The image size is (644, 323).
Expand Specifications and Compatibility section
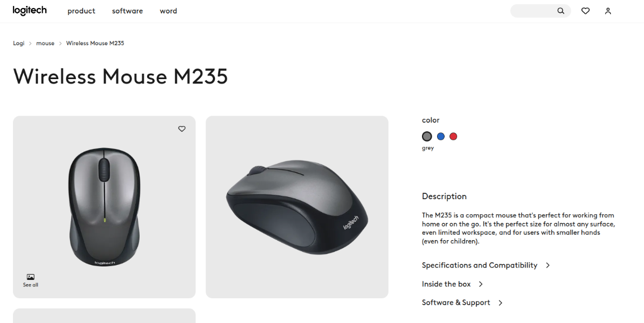(x=486, y=265)
